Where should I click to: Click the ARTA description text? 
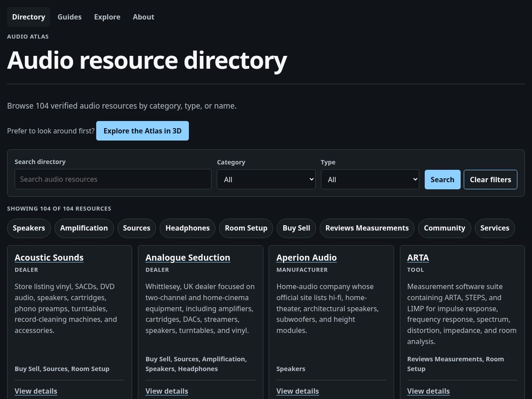462,314
